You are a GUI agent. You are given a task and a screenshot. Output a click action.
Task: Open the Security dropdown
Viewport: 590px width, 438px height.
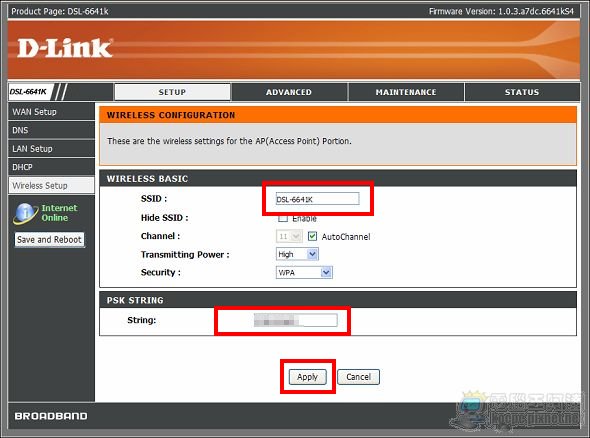(304, 272)
